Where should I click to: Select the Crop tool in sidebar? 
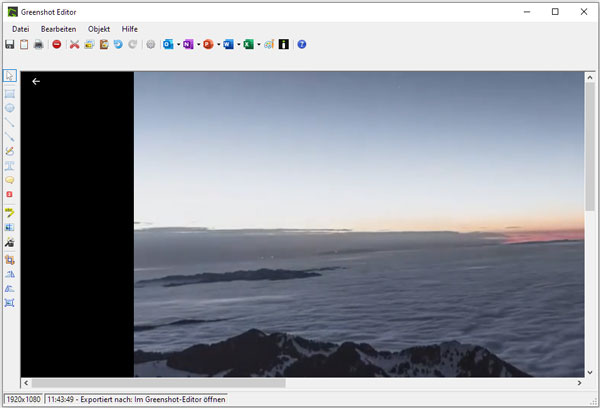(10, 258)
